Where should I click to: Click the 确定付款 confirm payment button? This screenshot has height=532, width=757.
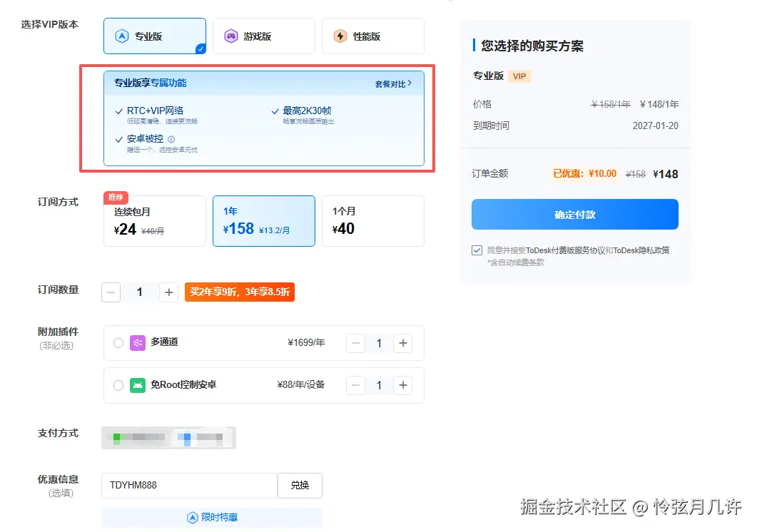click(575, 215)
